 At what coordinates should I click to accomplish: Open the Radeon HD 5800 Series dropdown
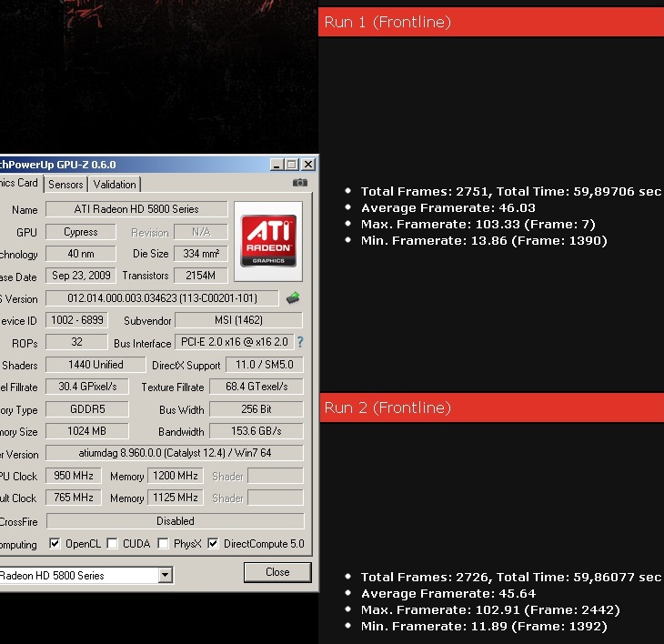click(x=165, y=575)
